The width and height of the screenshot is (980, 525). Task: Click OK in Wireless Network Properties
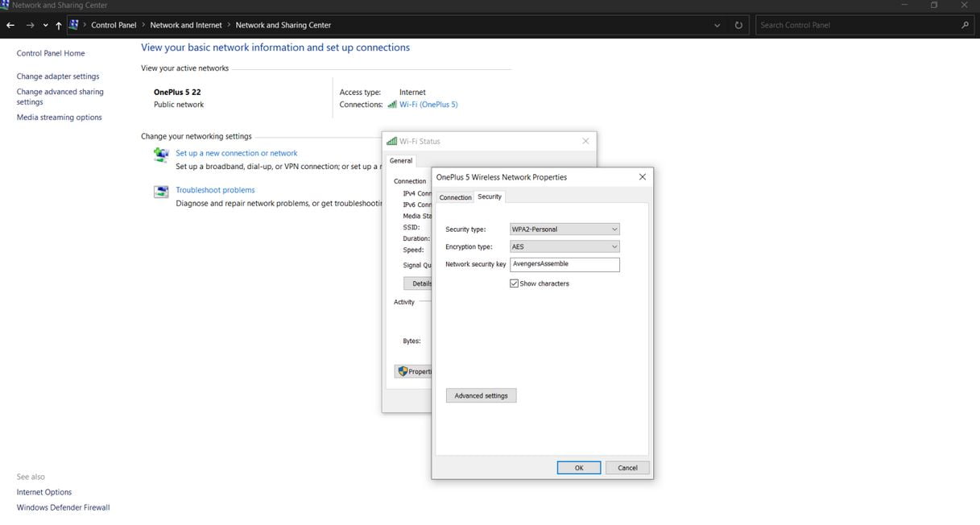pyautogui.click(x=578, y=468)
